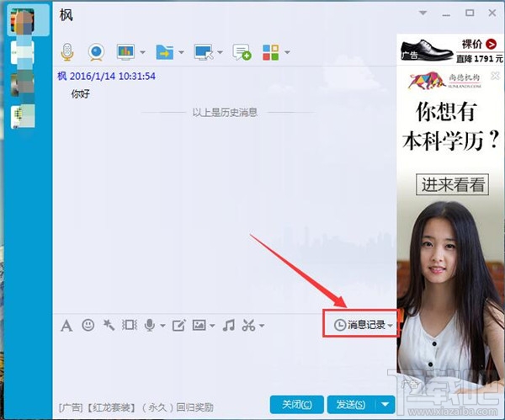The image size is (505, 420).
Task: Expand the send picture dropdown arrow
Action: tap(212, 326)
